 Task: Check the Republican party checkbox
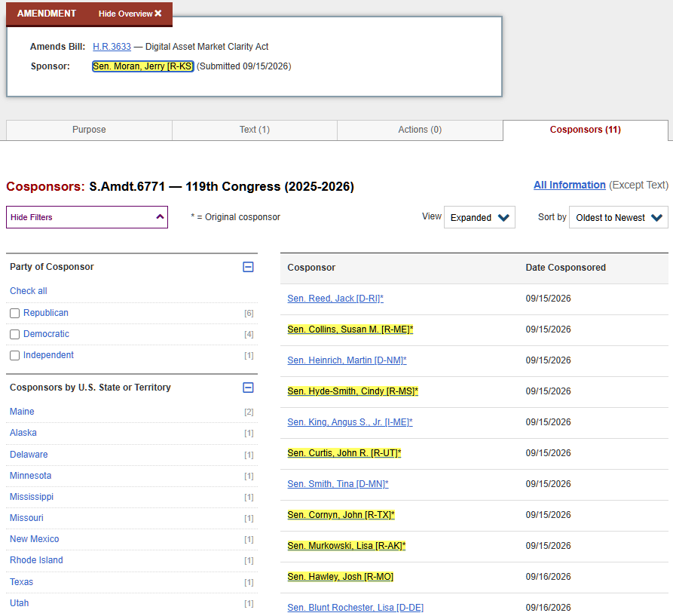coord(14,314)
